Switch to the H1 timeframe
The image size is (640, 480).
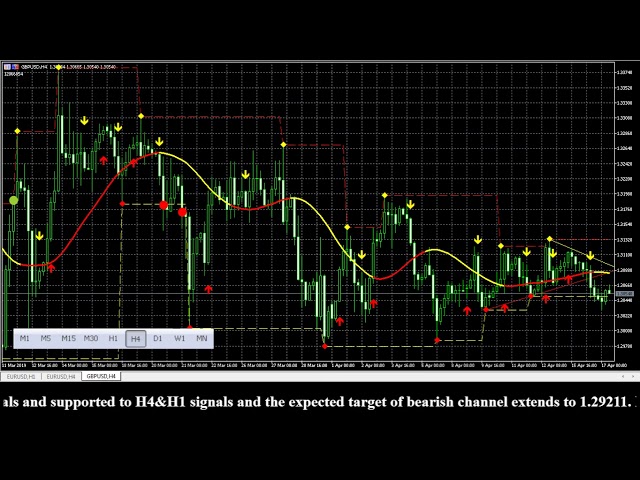113,339
